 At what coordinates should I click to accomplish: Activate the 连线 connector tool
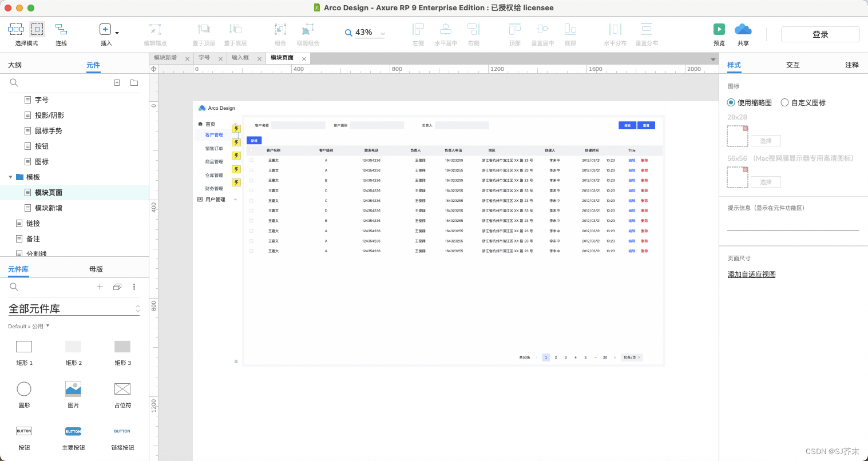(x=61, y=29)
